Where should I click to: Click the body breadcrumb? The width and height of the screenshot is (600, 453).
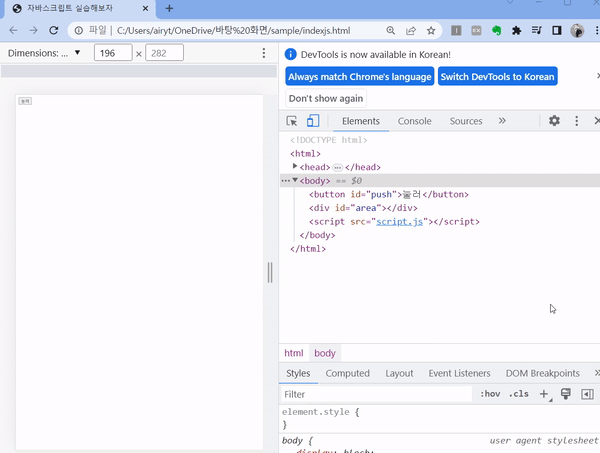coord(325,353)
